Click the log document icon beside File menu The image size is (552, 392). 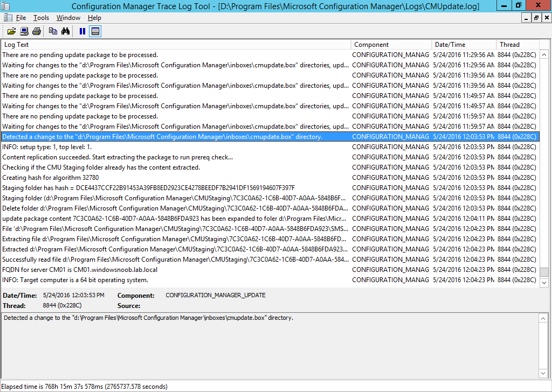8,18
